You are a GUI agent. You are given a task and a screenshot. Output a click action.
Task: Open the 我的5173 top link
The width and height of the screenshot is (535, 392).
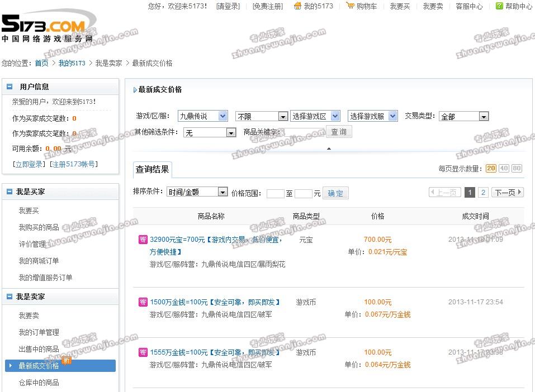pyautogui.click(x=318, y=6)
